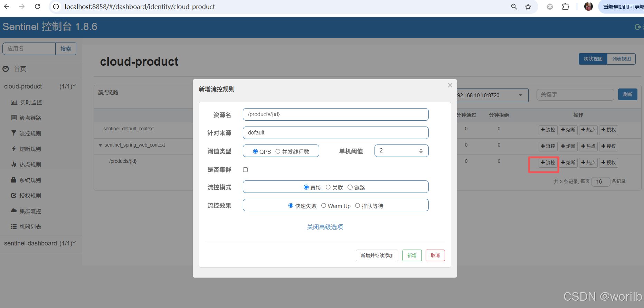Image resolution: width=644 pixels, height=308 pixels.
Task: Adjust the 单机阈值 spinner arrows
Action: tap(421, 151)
